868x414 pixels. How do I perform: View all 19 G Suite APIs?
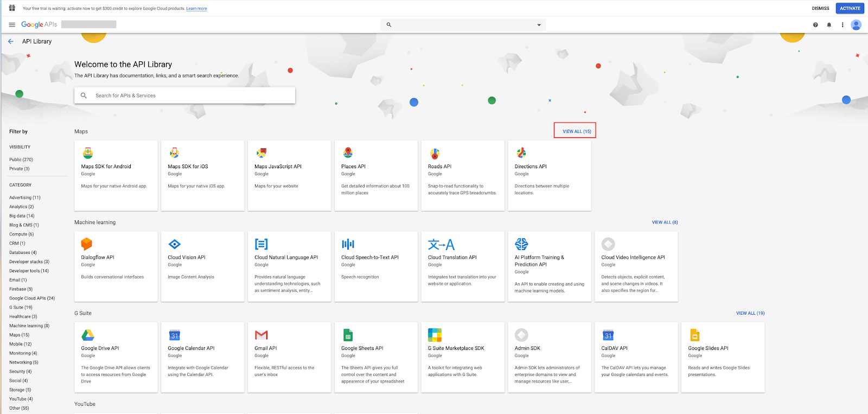(750, 313)
